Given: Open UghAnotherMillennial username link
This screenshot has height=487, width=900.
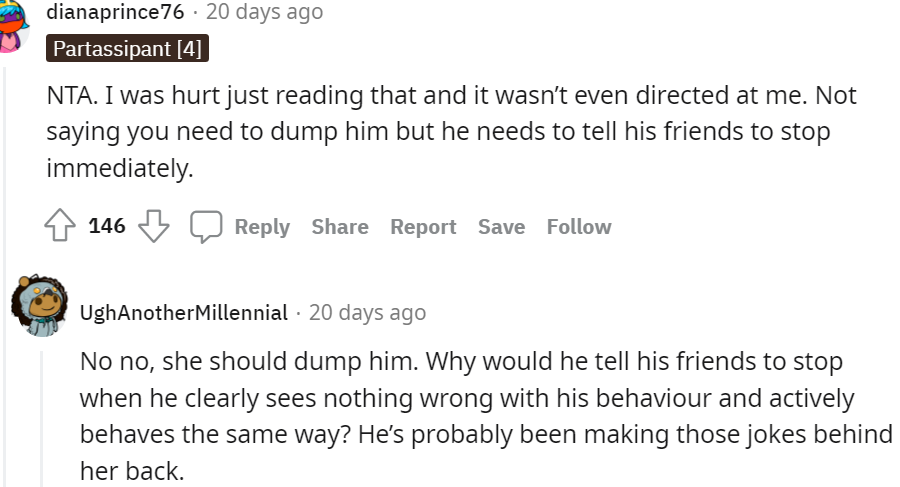Looking at the screenshot, I should click(x=184, y=313).
